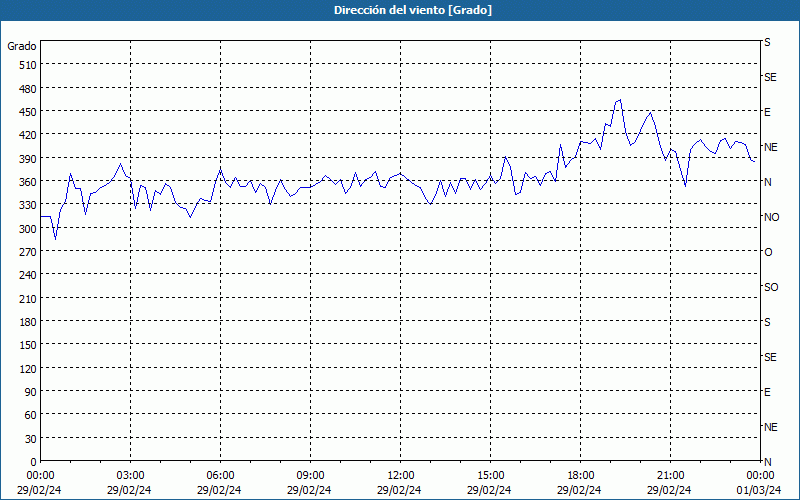
Task: Select the 03:00 time axis label
Action: [x=131, y=476]
